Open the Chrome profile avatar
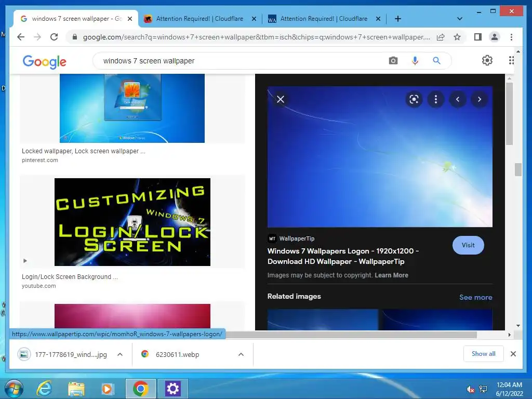Viewport: 532px width, 399px height. tap(495, 37)
